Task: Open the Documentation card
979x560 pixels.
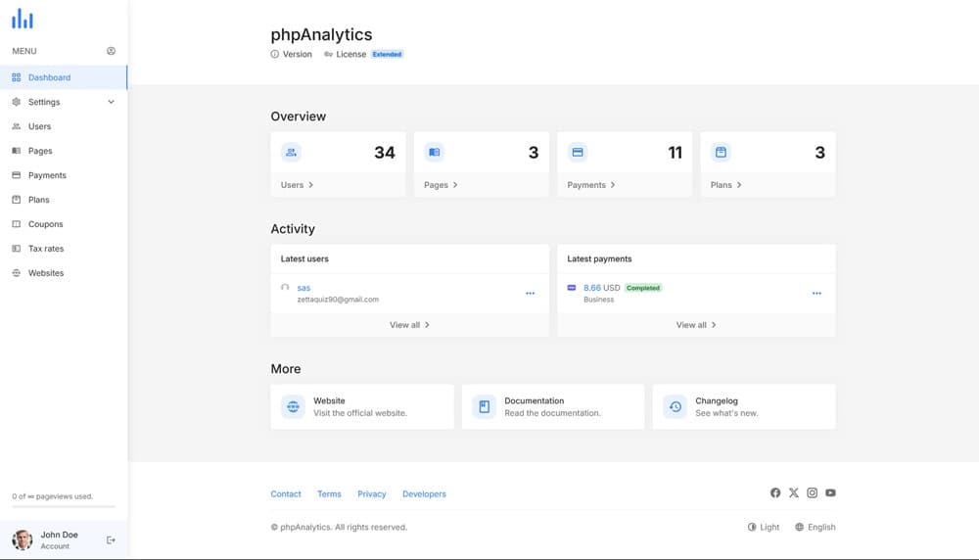Action: tap(553, 407)
